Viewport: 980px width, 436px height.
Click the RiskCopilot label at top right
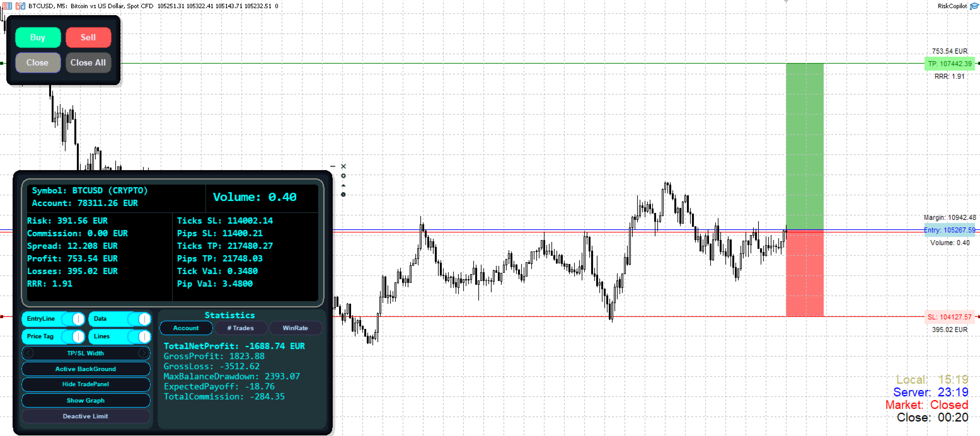[x=952, y=6]
